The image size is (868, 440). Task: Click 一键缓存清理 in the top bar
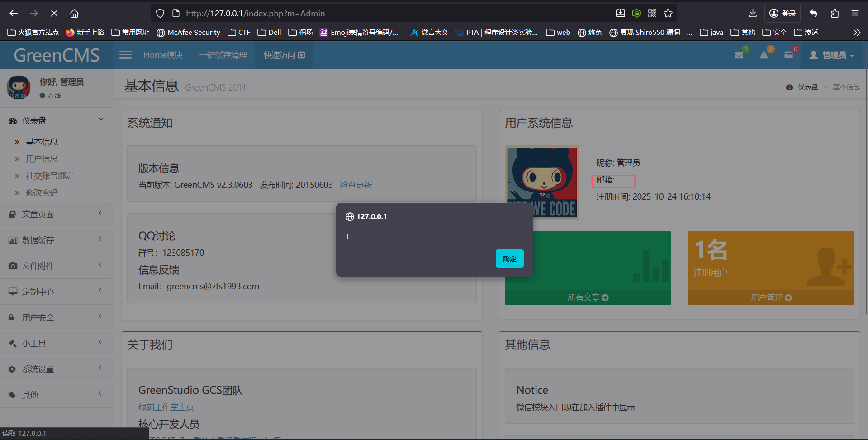[223, 55]
